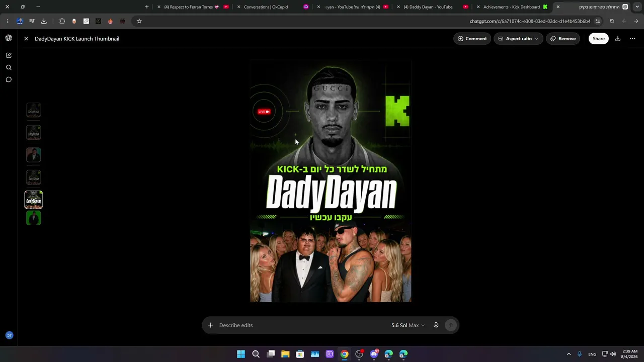Download the image using the download arrow icon
The height and width of the screenshot is (362, 644).
point(618,39)
